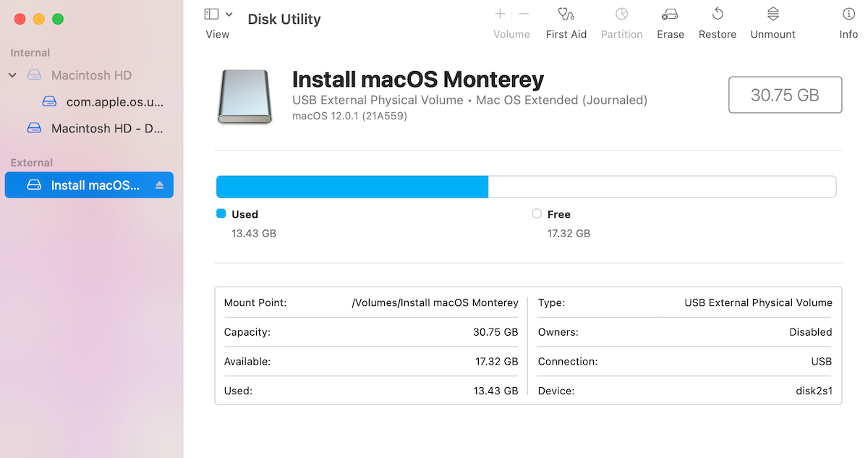
Task: Click the com.apple.os.u... snapshot disk icon
Action: click(x=50, y=101)
